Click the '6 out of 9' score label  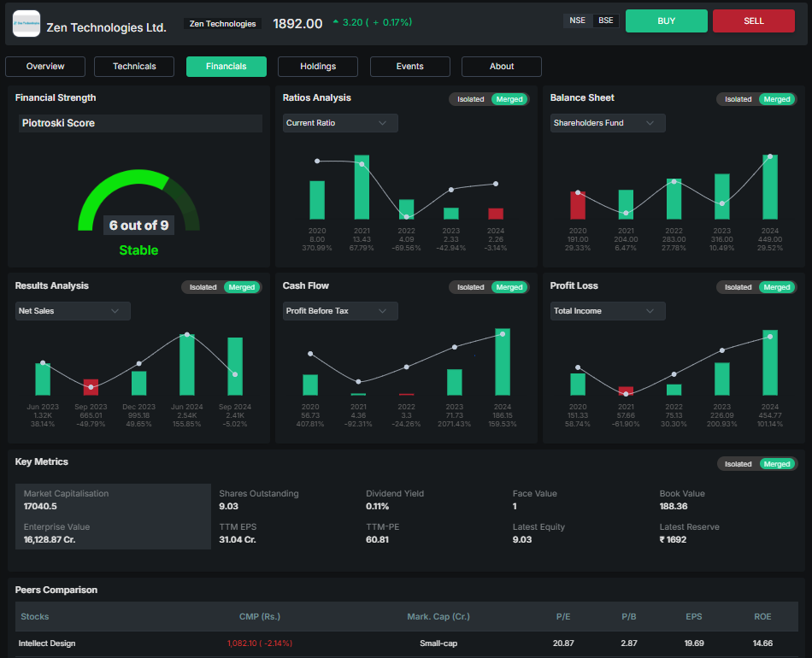point(138,226)
